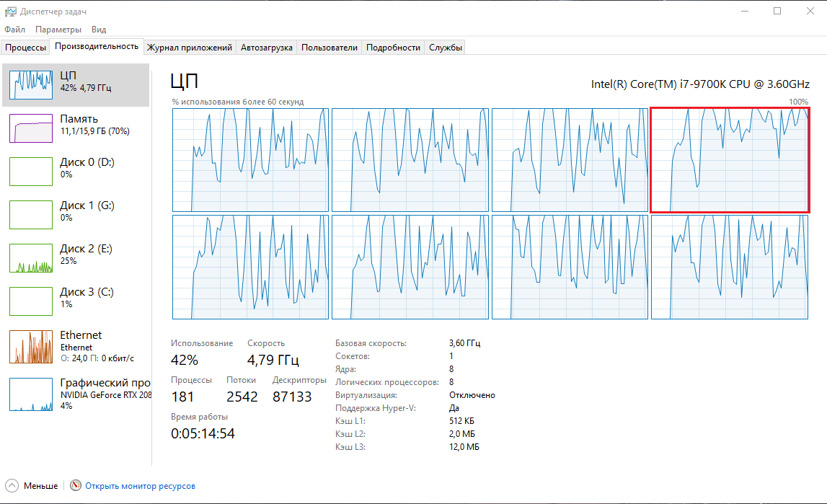Select Диск 3 (C:) graph icon
This screenshot has width=827, height=504.
click(x=31, y=301)
